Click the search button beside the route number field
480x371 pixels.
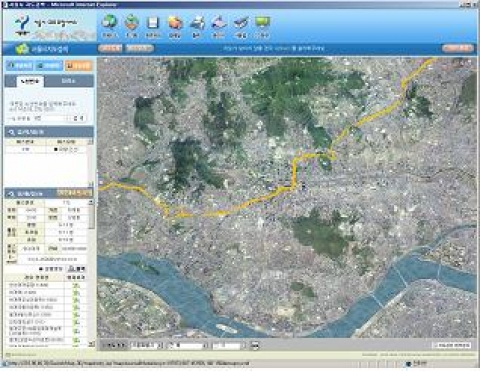coord(79,118)
